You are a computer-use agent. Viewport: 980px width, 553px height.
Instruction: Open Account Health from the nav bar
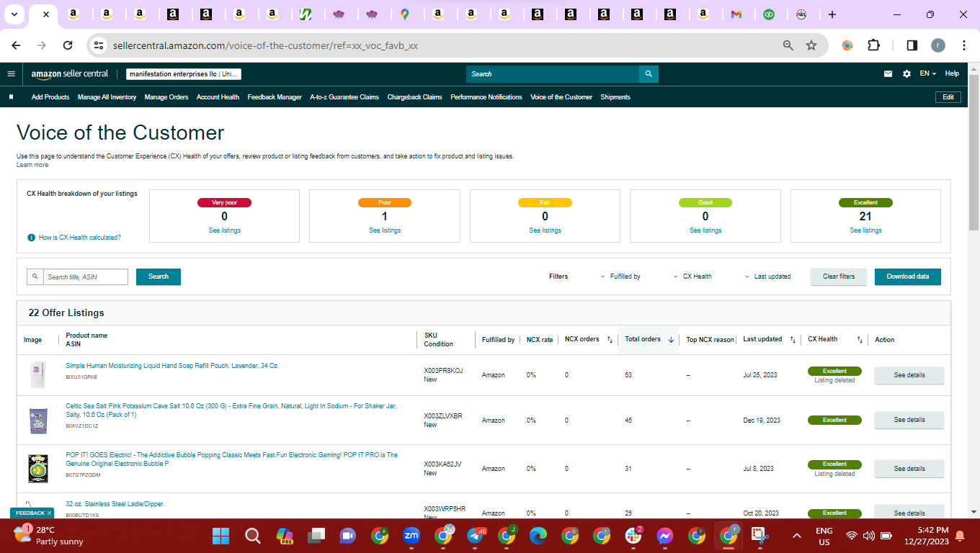pos(218,97)
